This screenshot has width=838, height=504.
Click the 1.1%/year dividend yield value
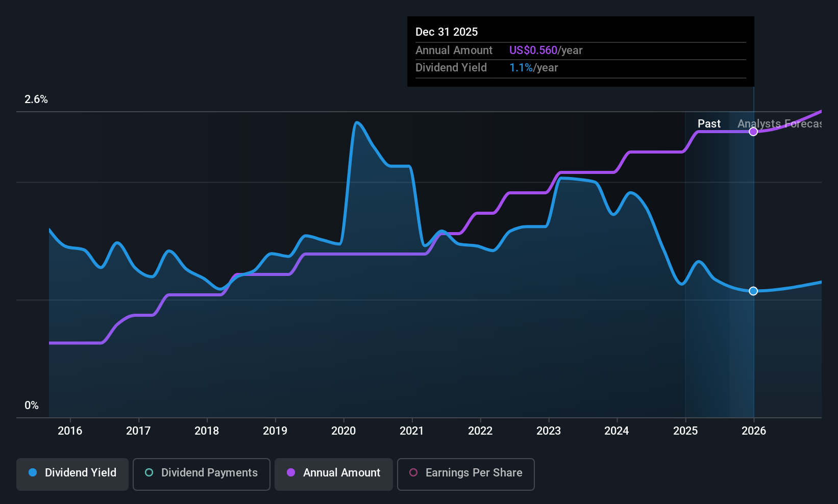pyautogui.click(x=533, y=67)
